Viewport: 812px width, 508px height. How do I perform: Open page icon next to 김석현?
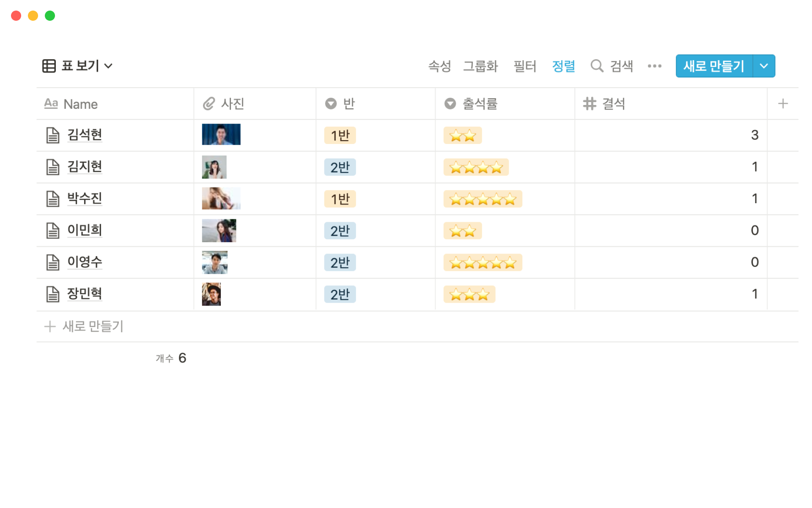click(x=53, y=135)
